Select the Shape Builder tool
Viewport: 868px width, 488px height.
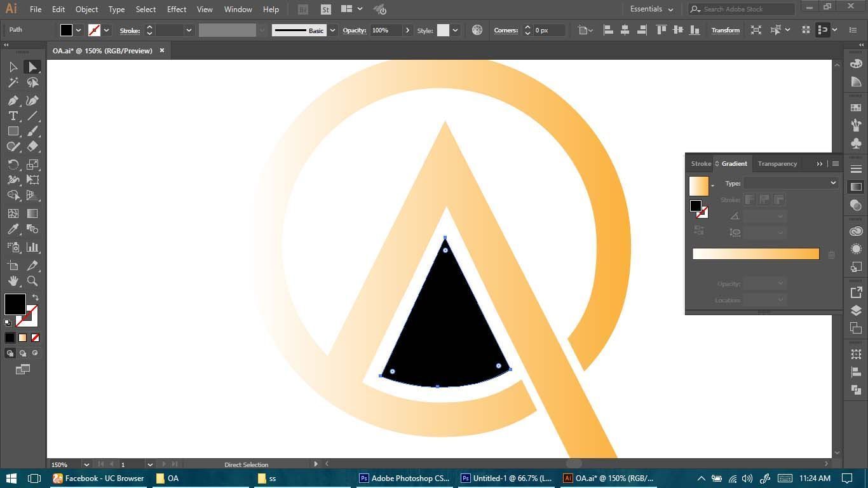click(13, 195)
